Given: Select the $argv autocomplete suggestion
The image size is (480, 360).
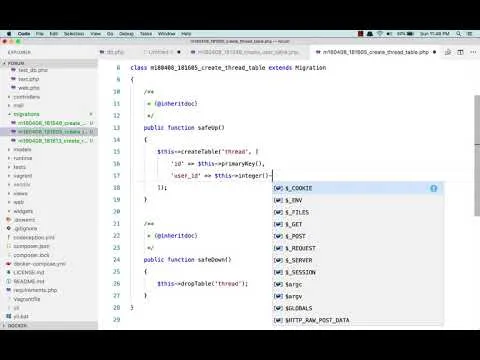Looking at the screenshot, I should tap(358, 296).
